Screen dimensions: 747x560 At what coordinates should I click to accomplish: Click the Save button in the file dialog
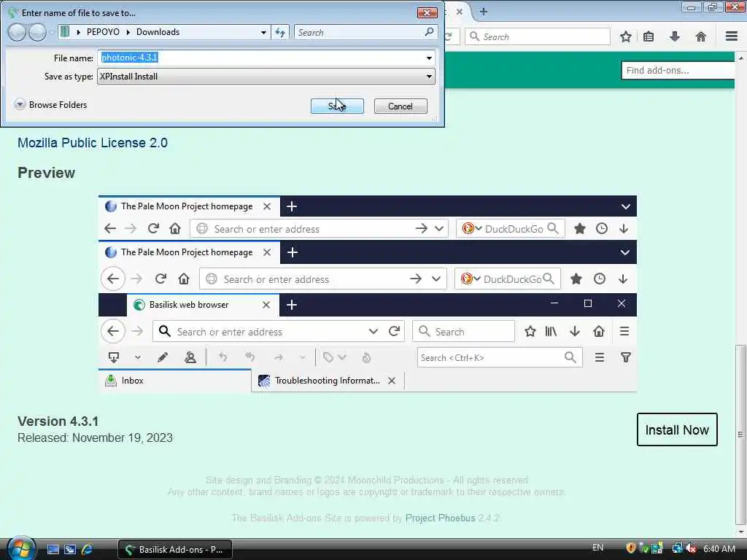pos(337,106)
